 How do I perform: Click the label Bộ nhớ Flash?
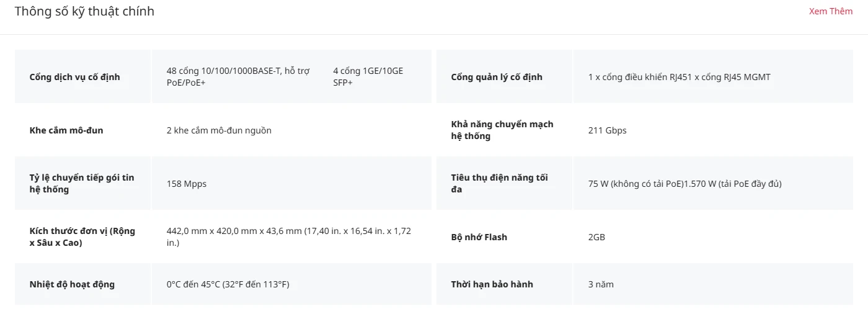479,237
